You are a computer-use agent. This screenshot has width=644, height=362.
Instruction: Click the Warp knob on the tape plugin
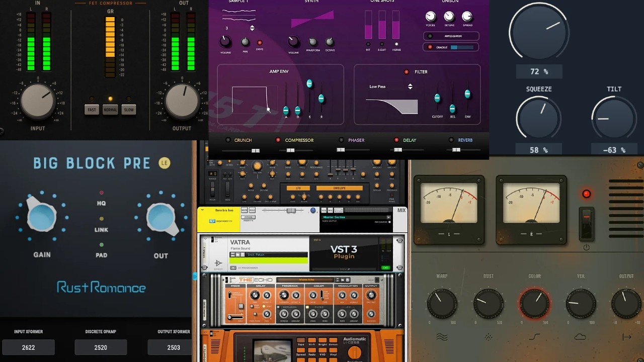click(x=442, y=304)
